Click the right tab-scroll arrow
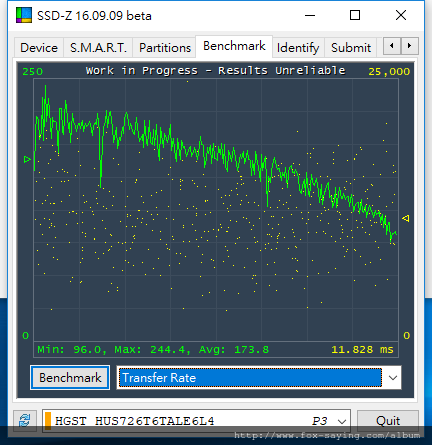 [410, 46]
